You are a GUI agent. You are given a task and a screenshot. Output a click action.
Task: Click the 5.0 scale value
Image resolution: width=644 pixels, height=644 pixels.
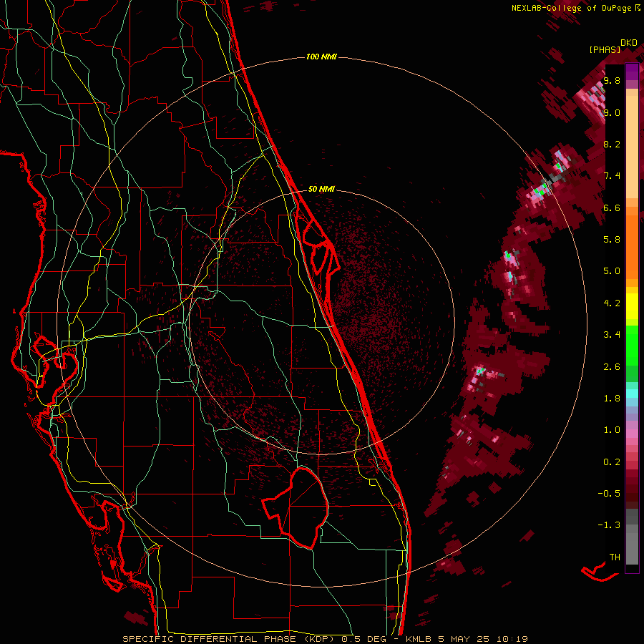click(612, 271)
